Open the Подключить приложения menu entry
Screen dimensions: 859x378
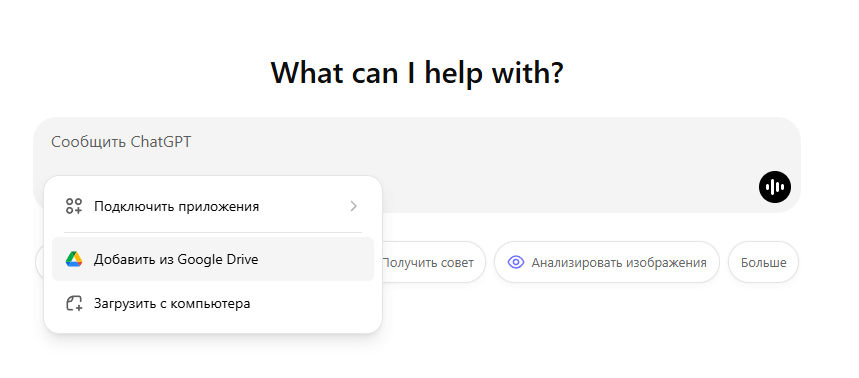(213, 207)
